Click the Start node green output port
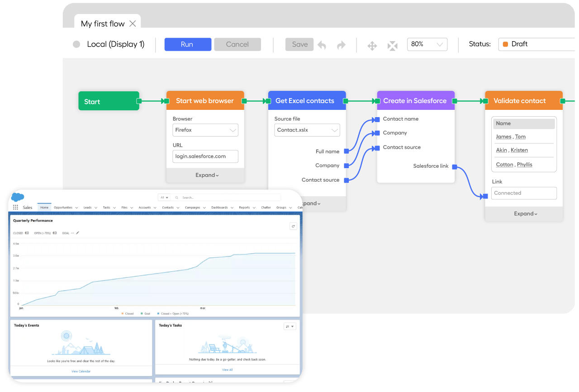This screenshot has height=392, width=579. (139, 101)
